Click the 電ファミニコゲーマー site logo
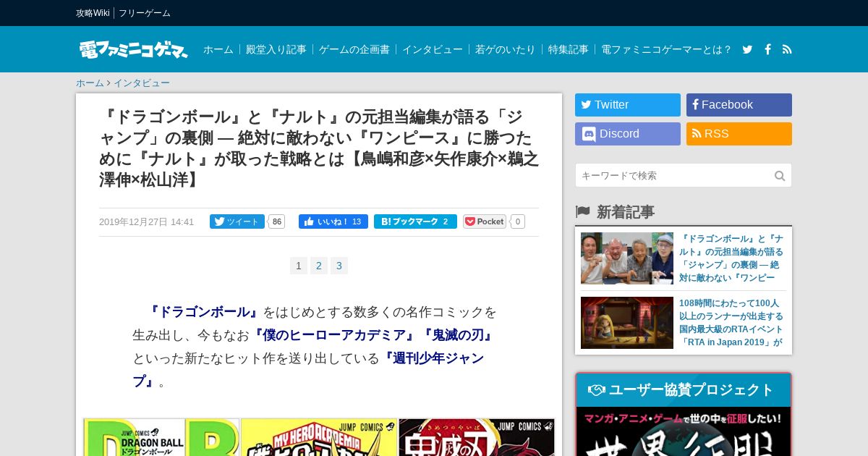Viewport: 868px width, 456px height. (133, 49)
